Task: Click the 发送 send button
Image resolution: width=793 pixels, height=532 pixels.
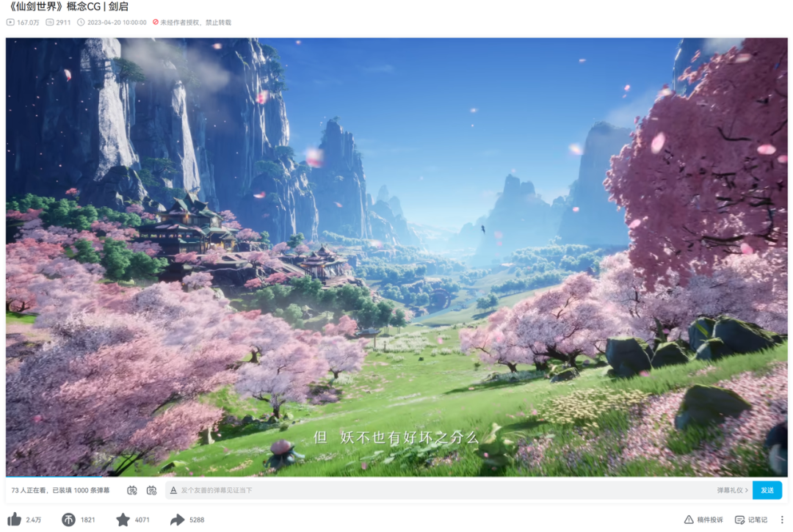Action: pos(767,490)
